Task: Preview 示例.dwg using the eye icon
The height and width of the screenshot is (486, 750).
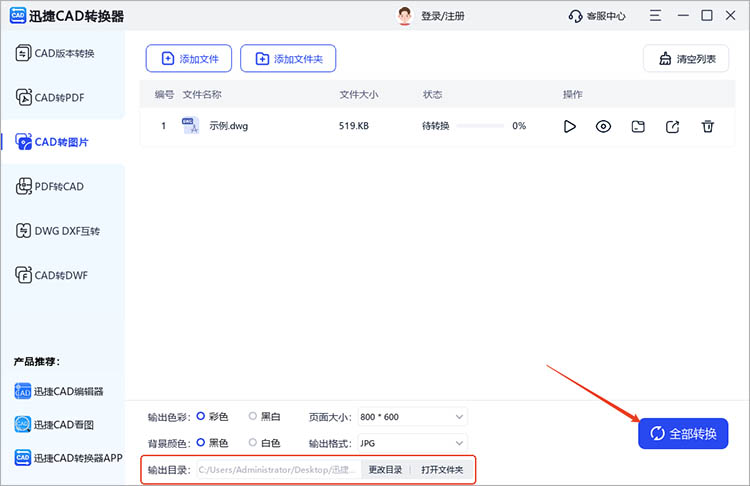Action: (x=603, y=126)
